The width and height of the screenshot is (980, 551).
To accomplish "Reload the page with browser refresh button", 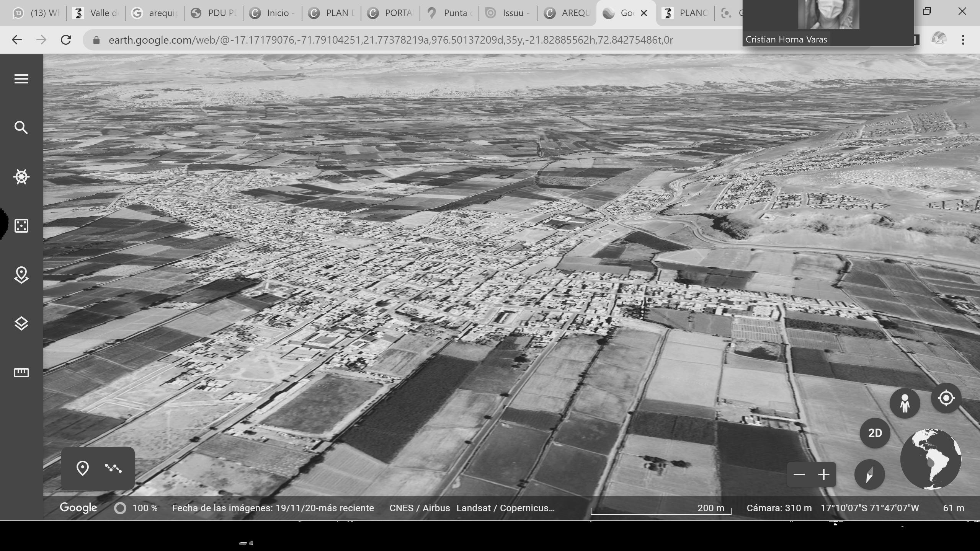I will (66, 40).
